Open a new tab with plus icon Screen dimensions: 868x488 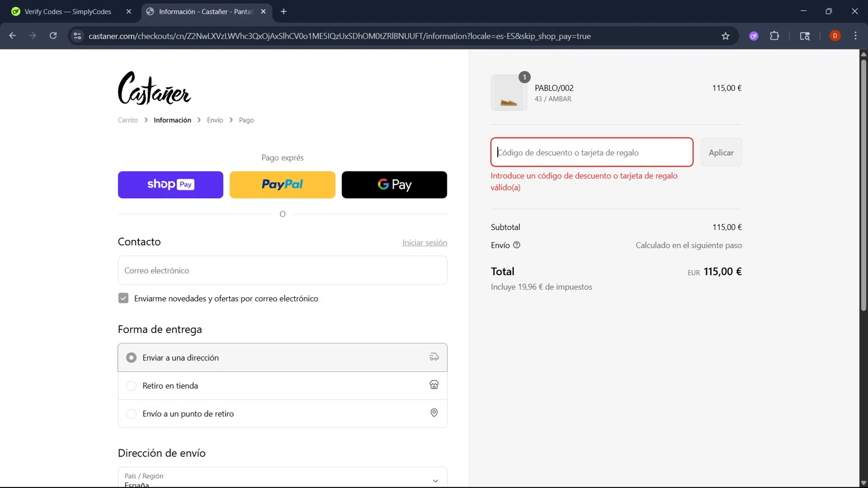pos(284,12)
